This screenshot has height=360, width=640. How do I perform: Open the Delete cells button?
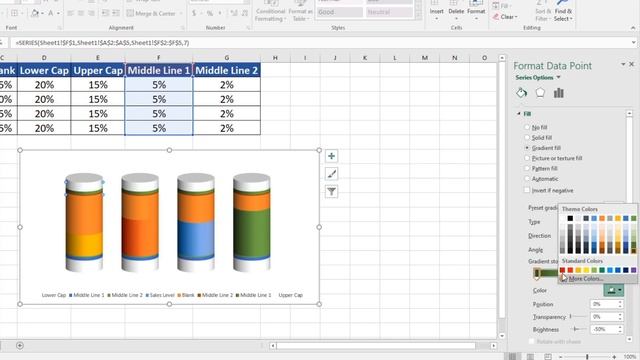(456, 11)
